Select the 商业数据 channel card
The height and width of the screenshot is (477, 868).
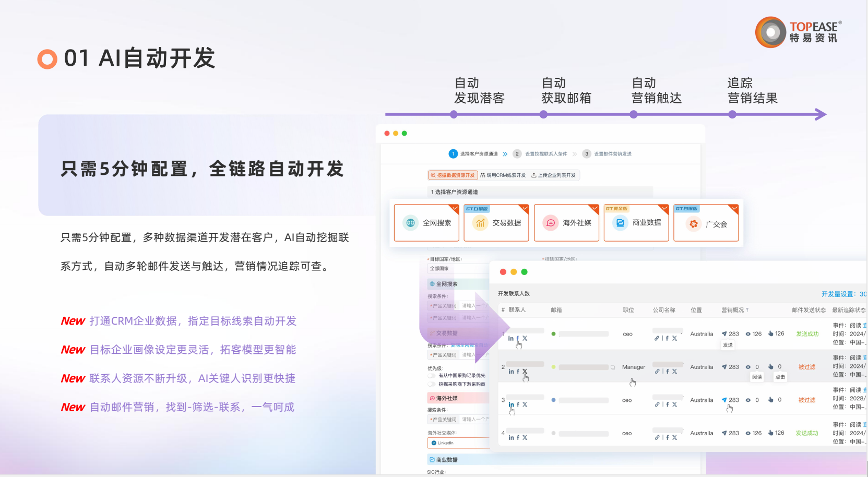636,223
